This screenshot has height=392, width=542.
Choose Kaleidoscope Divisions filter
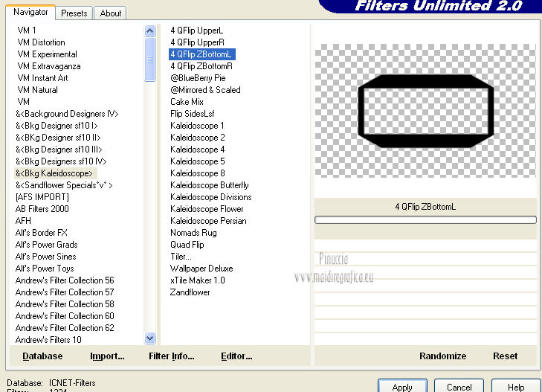tap(211, 197)
